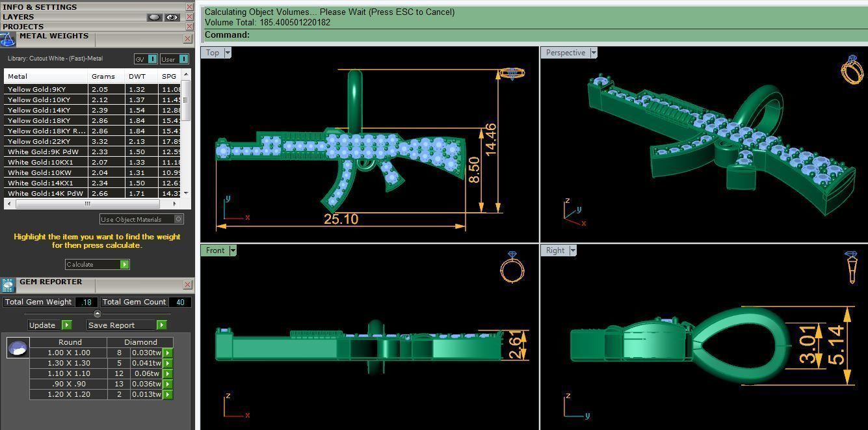Select the Top viewport label tab
This screenshot has width=868, height=430.
(213, 53)
